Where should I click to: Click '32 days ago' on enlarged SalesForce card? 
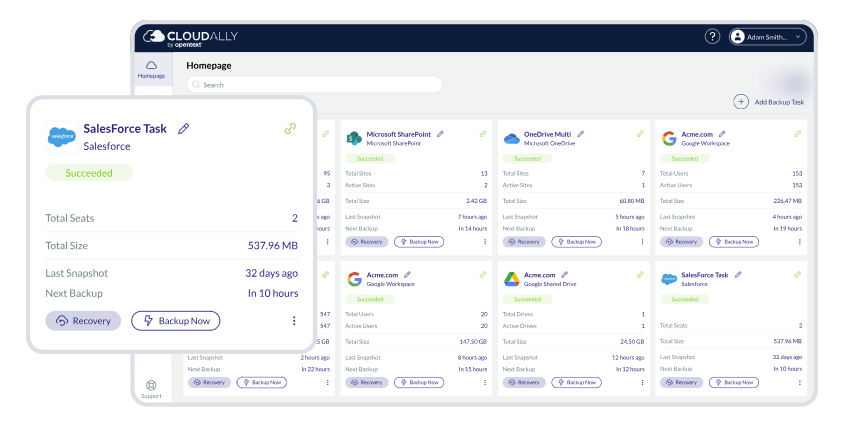pyautogui.click(x=271, y=273)
